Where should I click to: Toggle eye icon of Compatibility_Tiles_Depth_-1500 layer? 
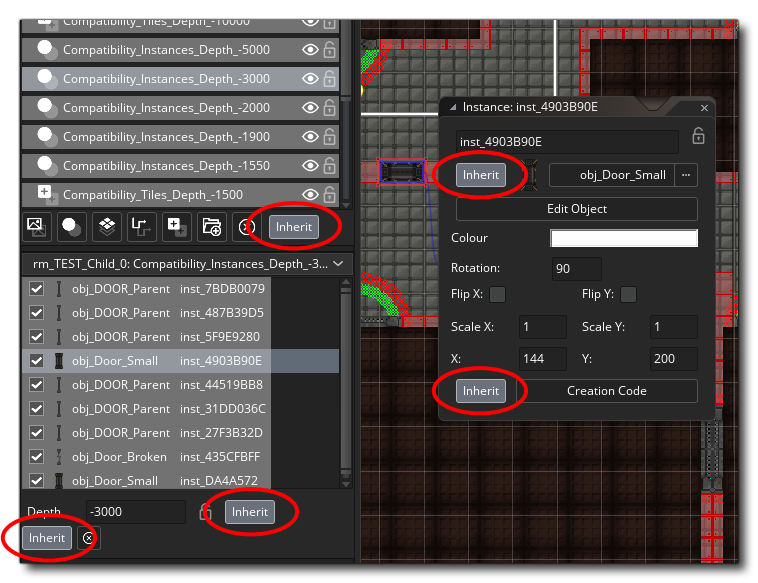tap(310, 194)
